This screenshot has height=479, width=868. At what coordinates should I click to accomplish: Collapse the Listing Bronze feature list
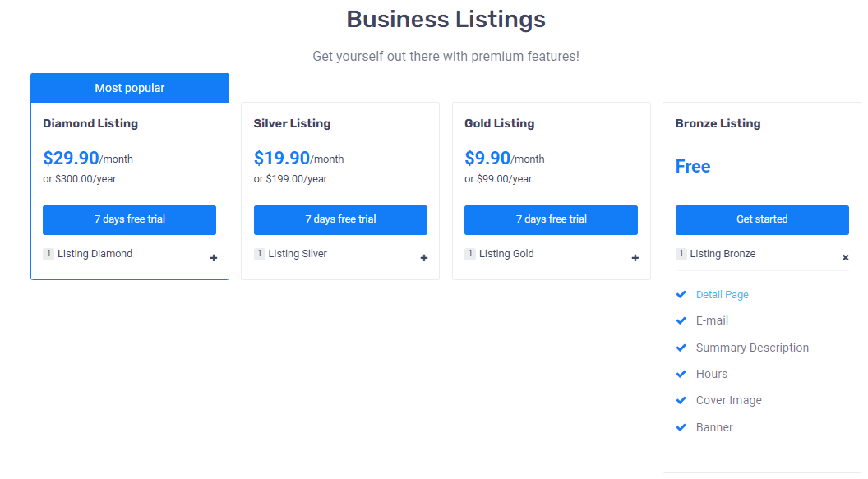pyautogui.click(x=845, y=257)
